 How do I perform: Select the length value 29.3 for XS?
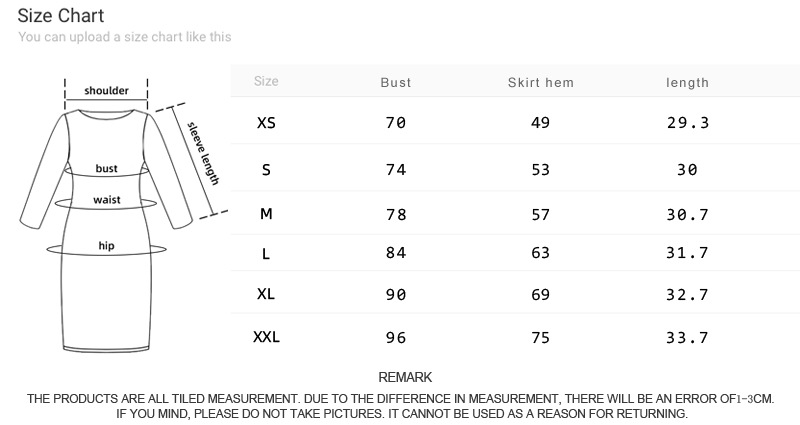click(x=687, y=123)
